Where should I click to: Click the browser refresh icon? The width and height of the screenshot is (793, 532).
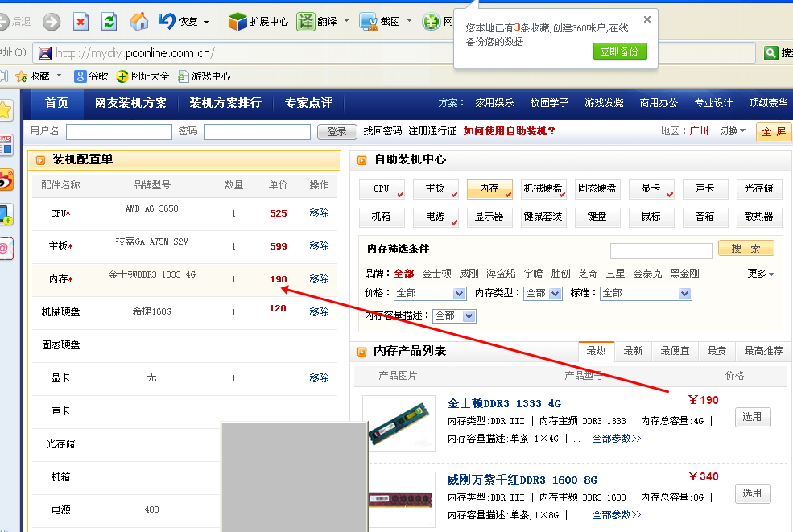pos(109,22)
